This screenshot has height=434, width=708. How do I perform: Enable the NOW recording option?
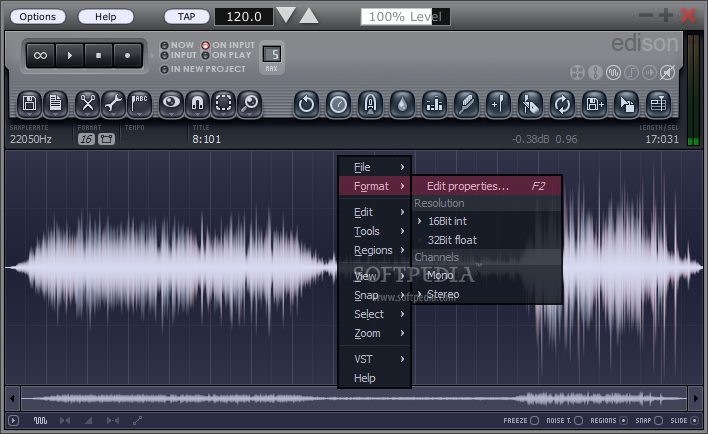[177, 45]
